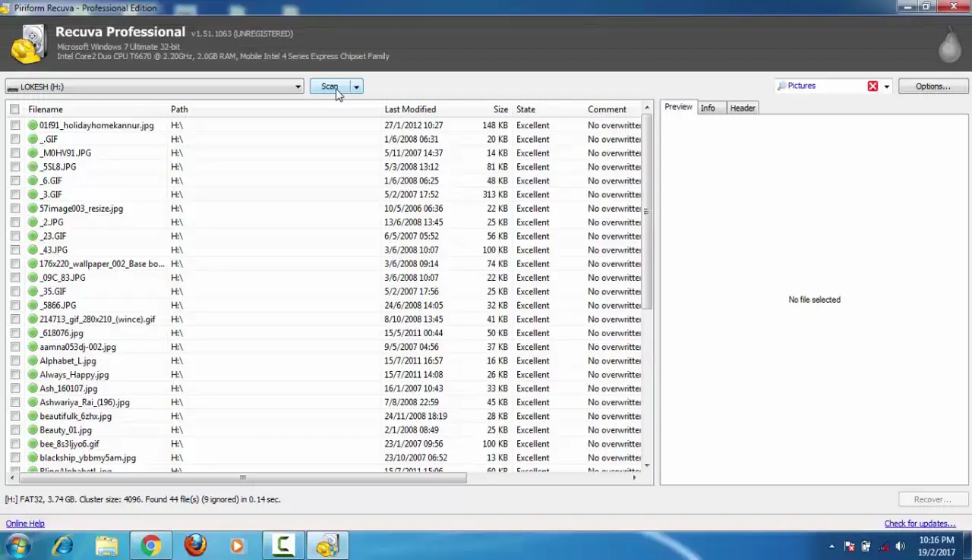Viewport: 972px width, 560px height.
Task: Switch to the Preview tab
Action: pos(678,108)
